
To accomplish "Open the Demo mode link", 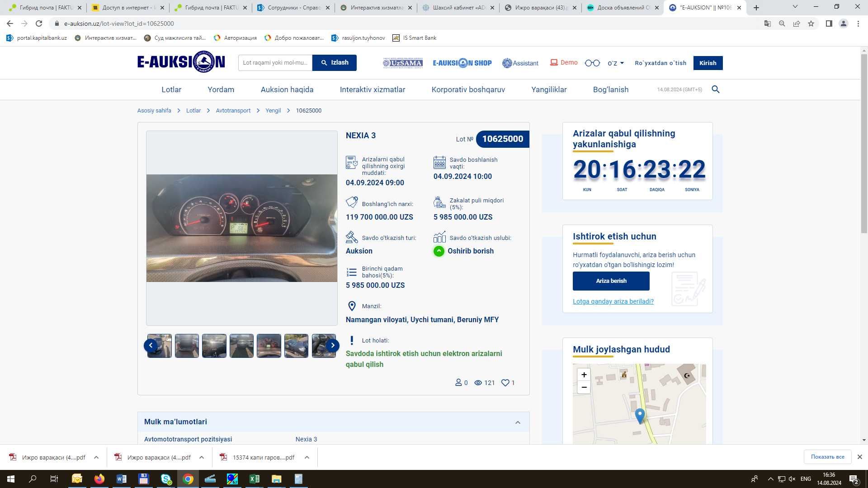I will [x=564, y=62].
